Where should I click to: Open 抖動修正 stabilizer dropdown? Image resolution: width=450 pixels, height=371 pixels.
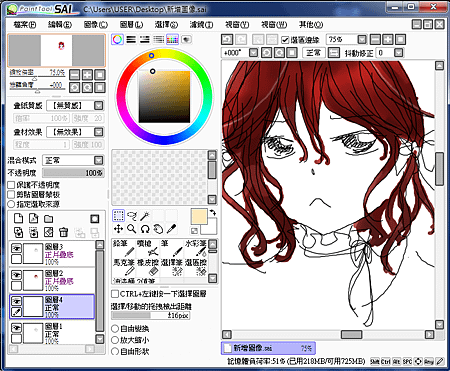[398, 53]
